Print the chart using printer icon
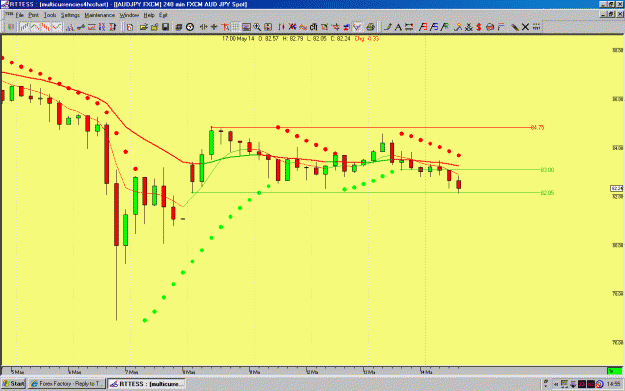The width and height of the screenshot is (625, 391). pos(371,27)
